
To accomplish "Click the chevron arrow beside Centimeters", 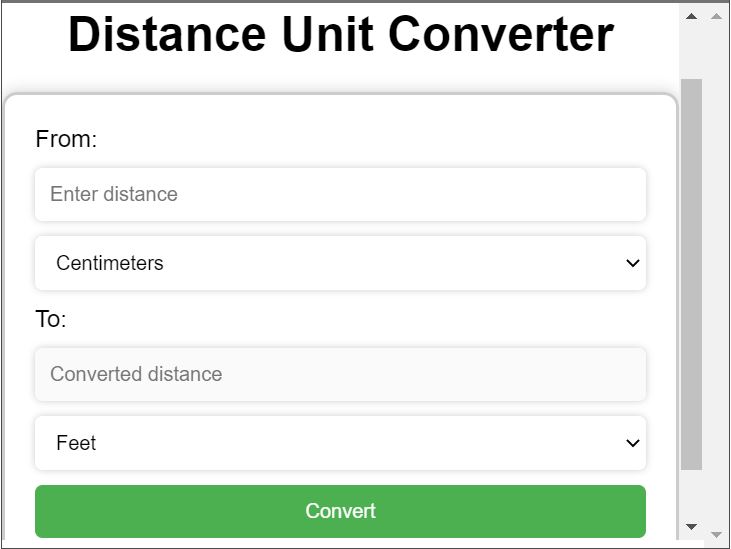I will 632,263.
